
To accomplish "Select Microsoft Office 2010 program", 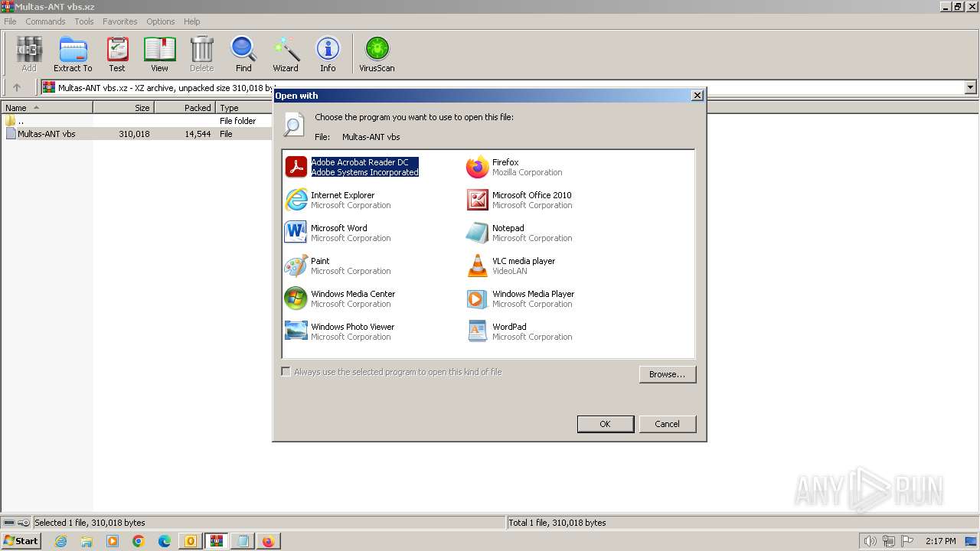I will coord(519,200).
